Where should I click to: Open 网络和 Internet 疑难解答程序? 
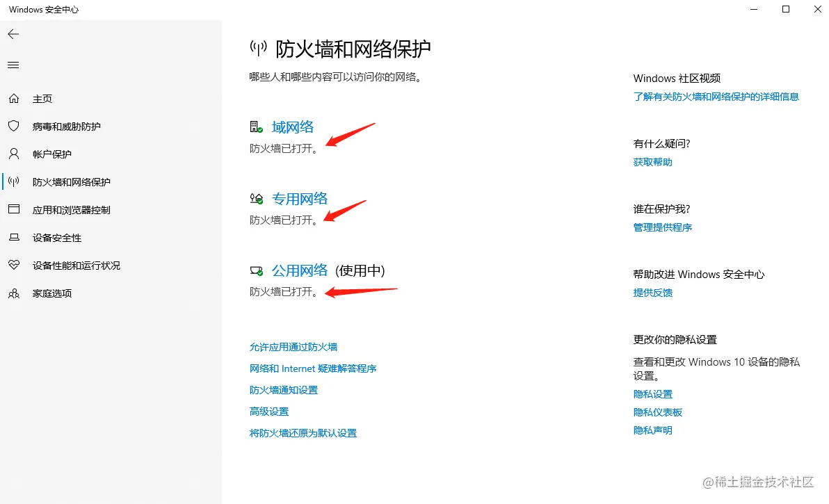point(313,368)
